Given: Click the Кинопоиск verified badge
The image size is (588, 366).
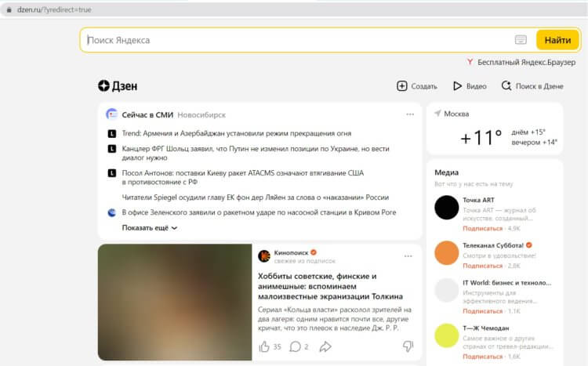Looking at the screenshot, I should [314, 252].
